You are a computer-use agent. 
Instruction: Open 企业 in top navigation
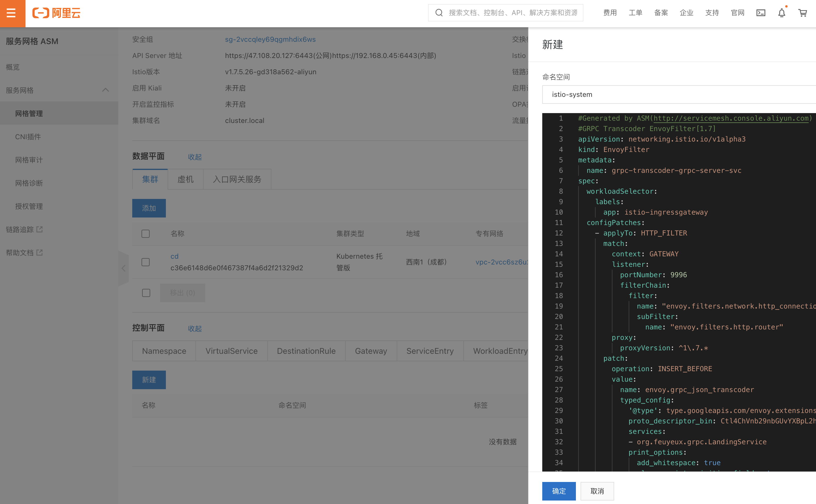tap(686, 13)
